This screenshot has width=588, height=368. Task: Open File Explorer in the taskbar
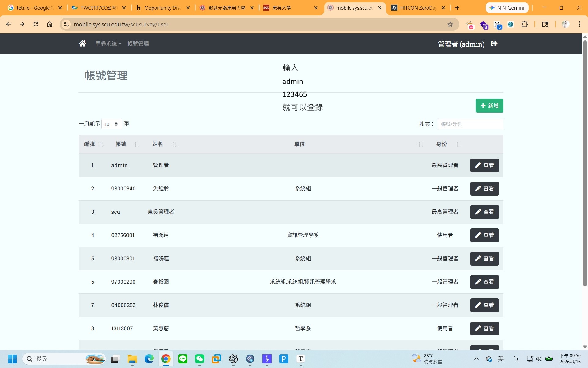pyautogui.click(x=132, y=358)
